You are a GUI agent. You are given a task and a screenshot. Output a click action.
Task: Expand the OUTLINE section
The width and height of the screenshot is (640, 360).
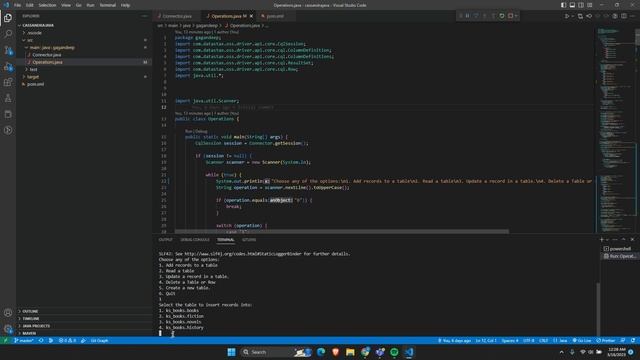point(84,311)
